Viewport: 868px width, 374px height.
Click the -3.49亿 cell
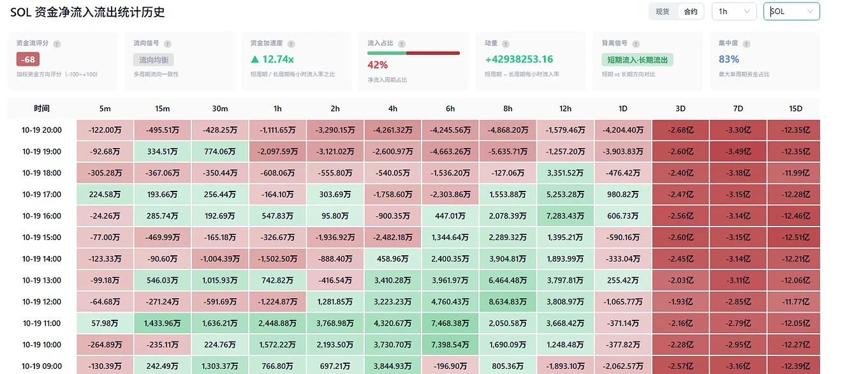pyautogui.click(x=739, y=152)
